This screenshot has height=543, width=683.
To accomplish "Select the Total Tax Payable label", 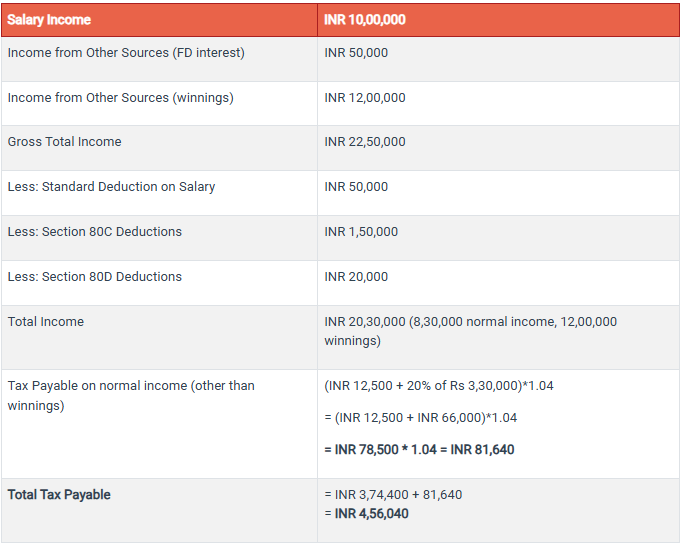I will tap(59, 495).
